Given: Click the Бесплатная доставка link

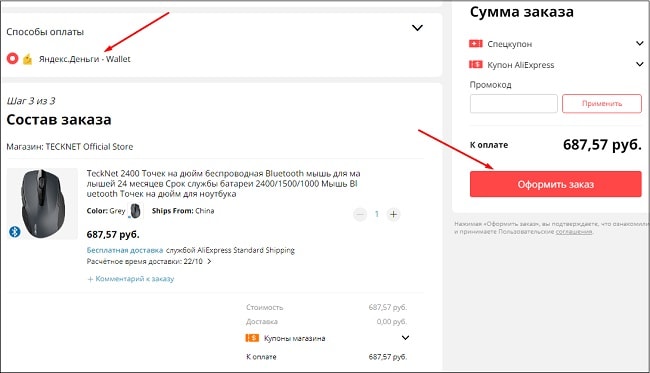Looking at the screenshot, I should click(x=125, y=250).
